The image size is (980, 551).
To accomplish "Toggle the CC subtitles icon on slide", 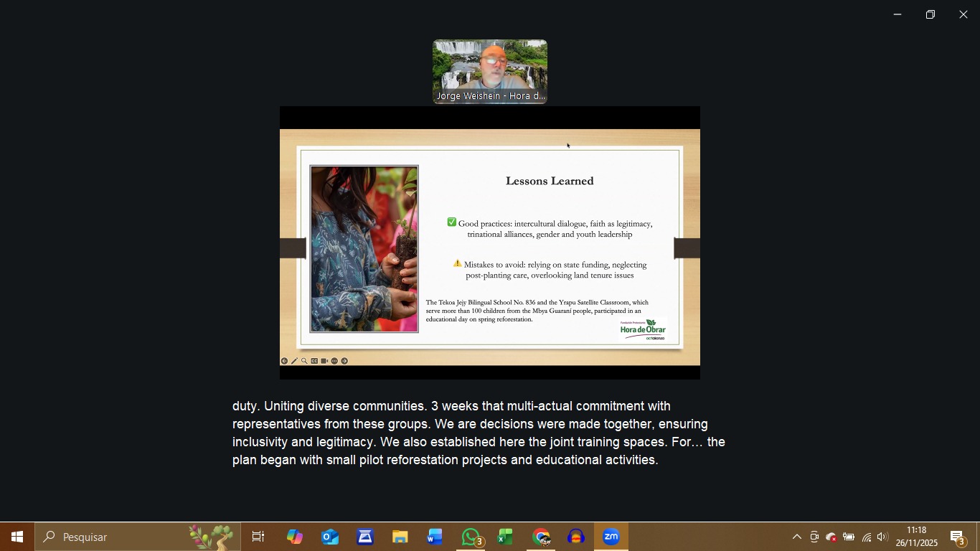I will click(x=314, y=361).
